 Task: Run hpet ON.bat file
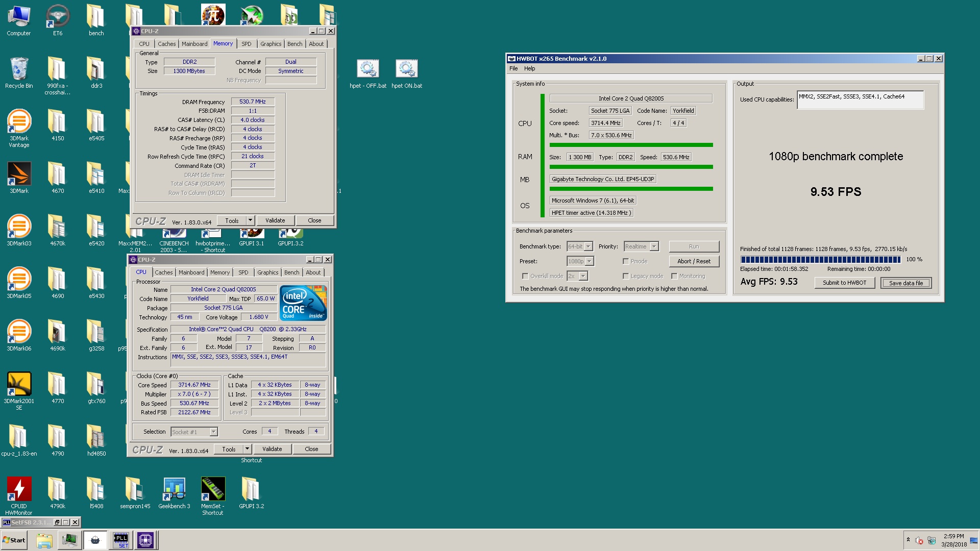tap(407, 74)
